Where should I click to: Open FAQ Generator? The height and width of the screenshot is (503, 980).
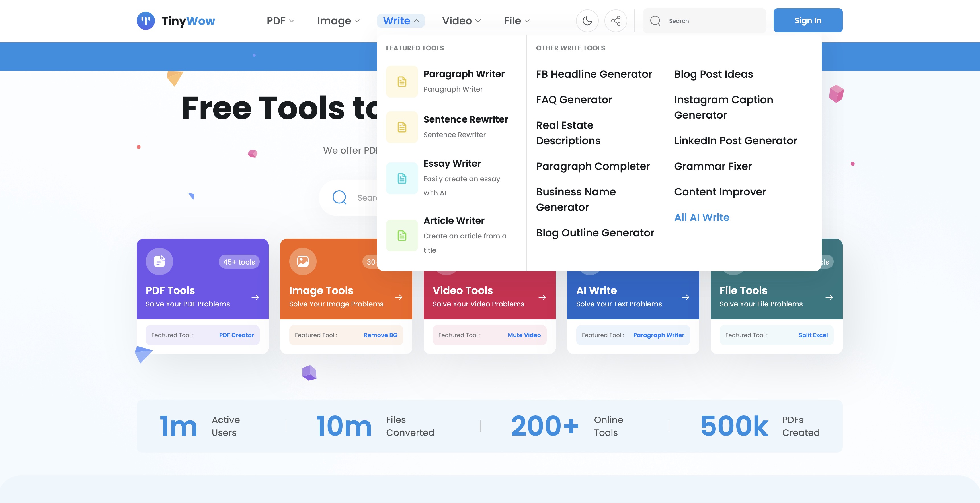574,100
